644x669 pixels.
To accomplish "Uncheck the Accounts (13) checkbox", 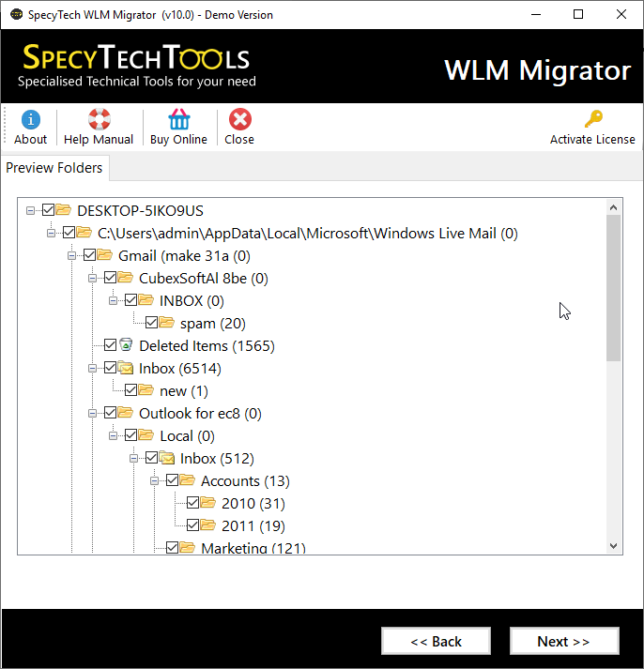I will click(x=172, y=480).
